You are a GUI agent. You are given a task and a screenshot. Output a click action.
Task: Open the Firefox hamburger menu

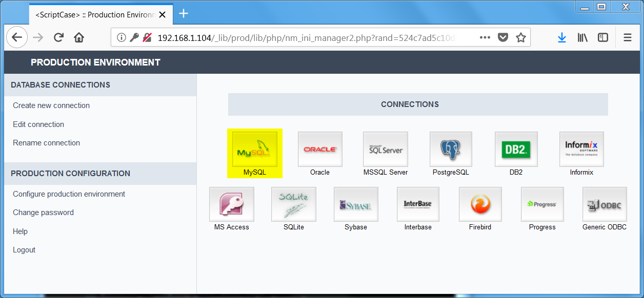click(627, 37)
